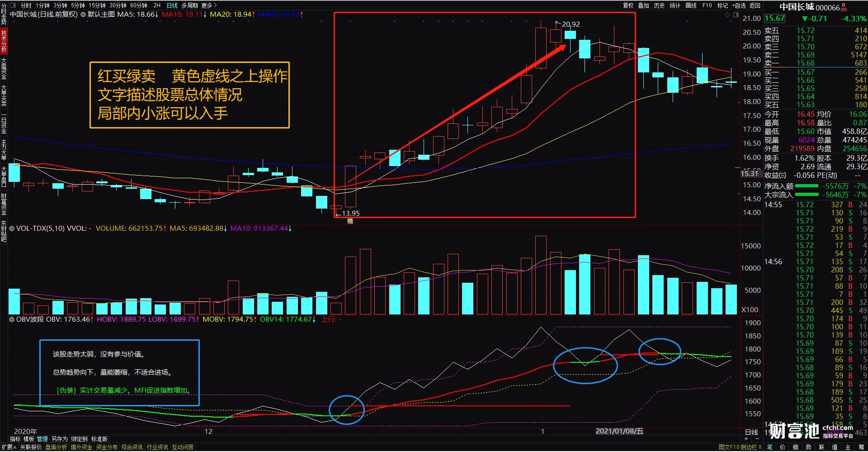Open 指标 indicator menu
The height and width of the screenshot is (452, 868).
coord(15,439)
